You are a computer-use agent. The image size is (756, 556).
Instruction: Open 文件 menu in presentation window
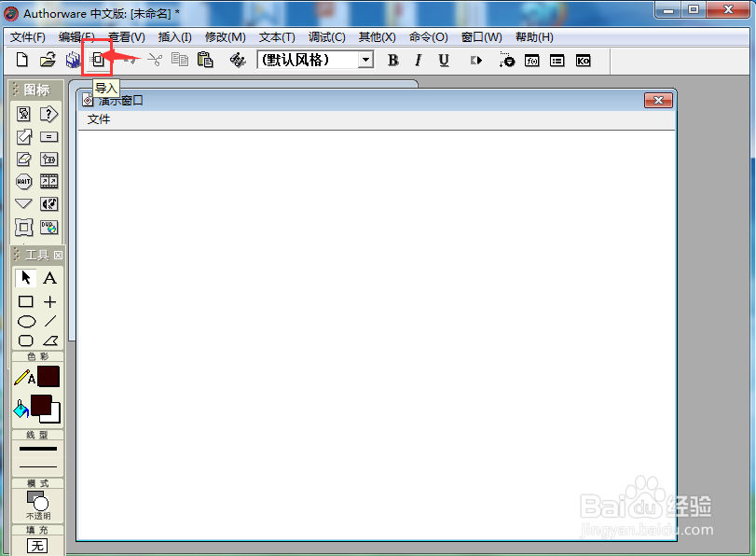click(x=99, y=119)
